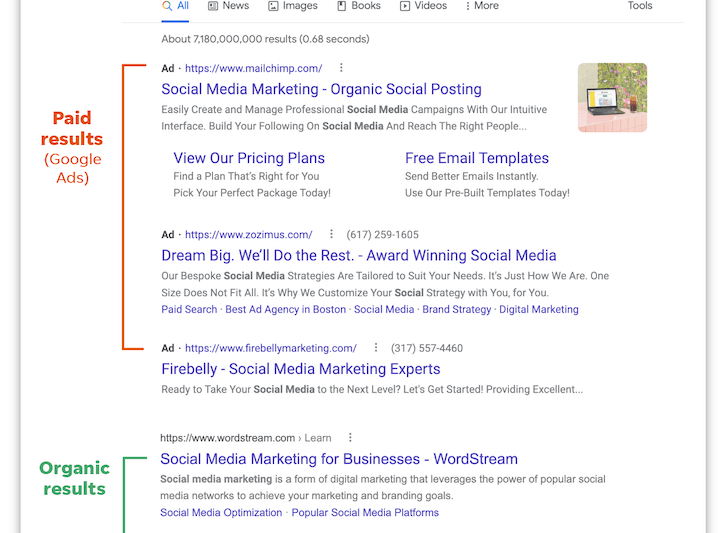
Task: Click the Images tab picture icon
Action: click(273, 6)
